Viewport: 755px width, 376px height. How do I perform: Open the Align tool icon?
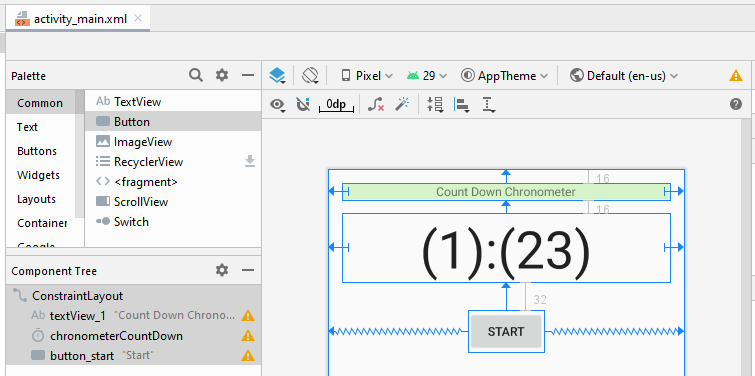tap(462, 104)
